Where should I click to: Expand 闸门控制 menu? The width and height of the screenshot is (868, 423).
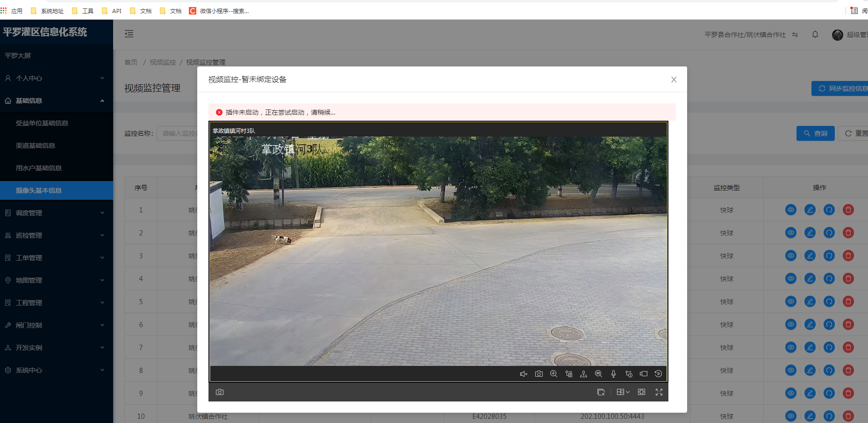tap(57, 325)
